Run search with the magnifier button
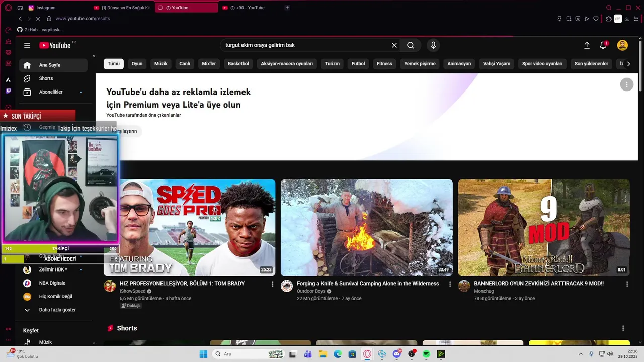Image resolution: width=644 pixels, height=362 pixels. point(411,45)
